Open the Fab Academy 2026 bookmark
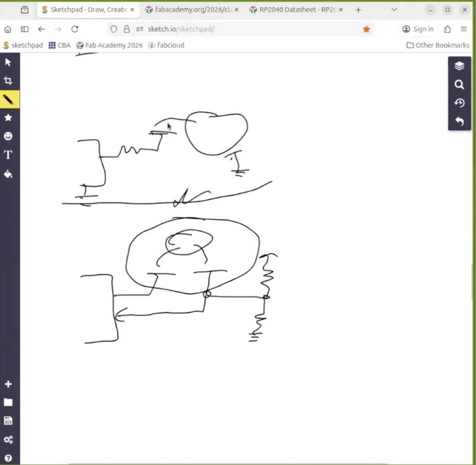The width and height of the screenshot is (476, 465). pyautogui.click(x=109, y=45)
